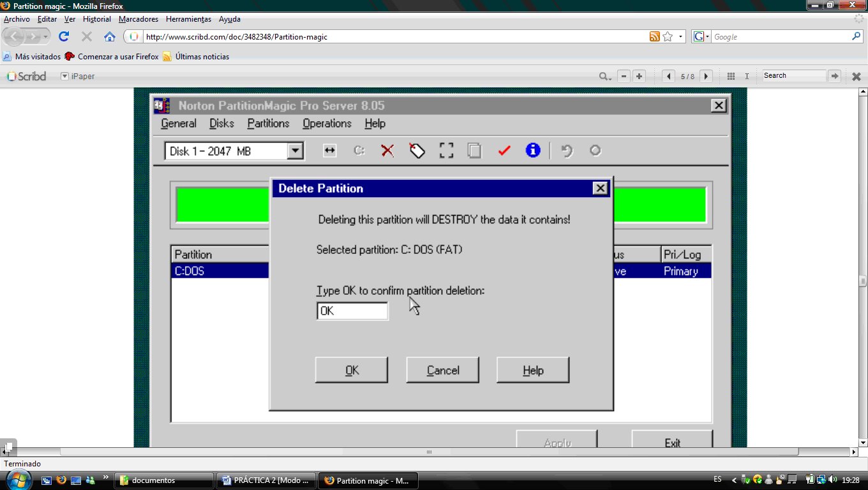Click the network icon in system tray

820,480
